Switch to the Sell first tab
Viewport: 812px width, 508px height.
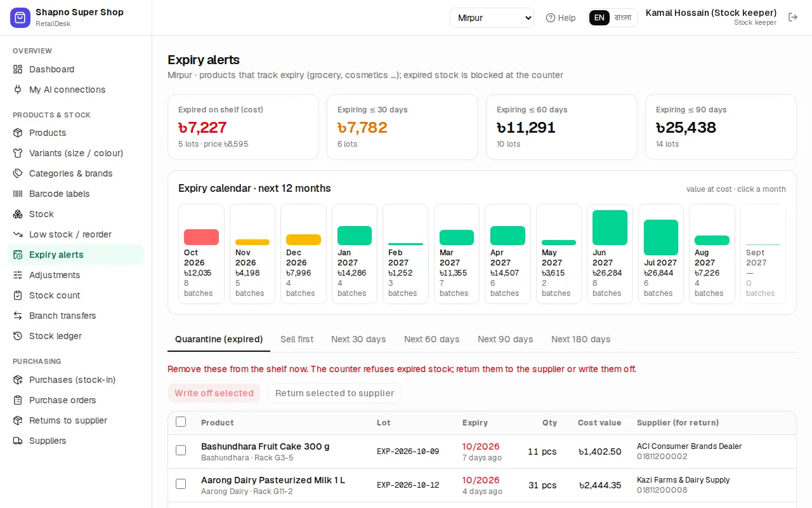tap(297, 339)
